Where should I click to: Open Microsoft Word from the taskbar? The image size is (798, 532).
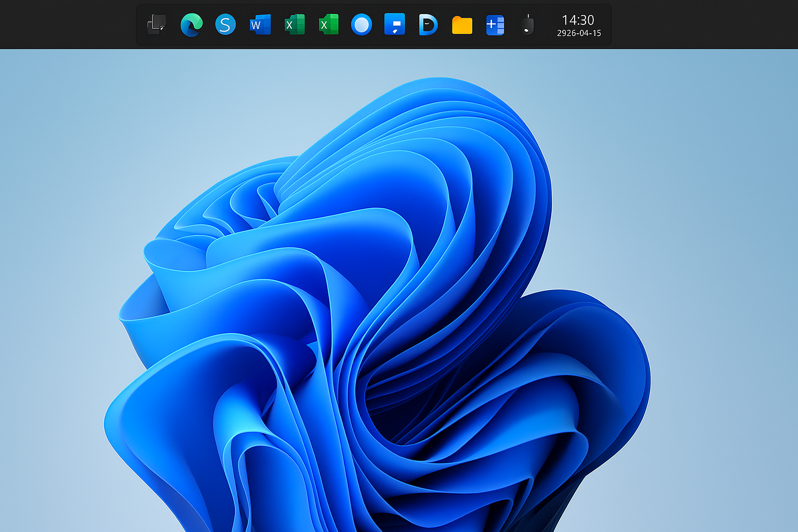click(x=260, y=24)
